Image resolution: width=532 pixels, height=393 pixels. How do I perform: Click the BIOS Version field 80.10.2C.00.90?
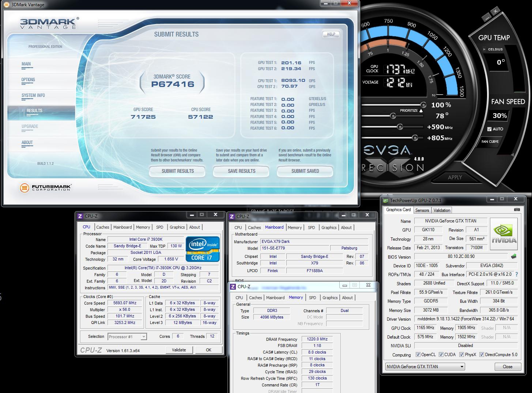point(461,257)
